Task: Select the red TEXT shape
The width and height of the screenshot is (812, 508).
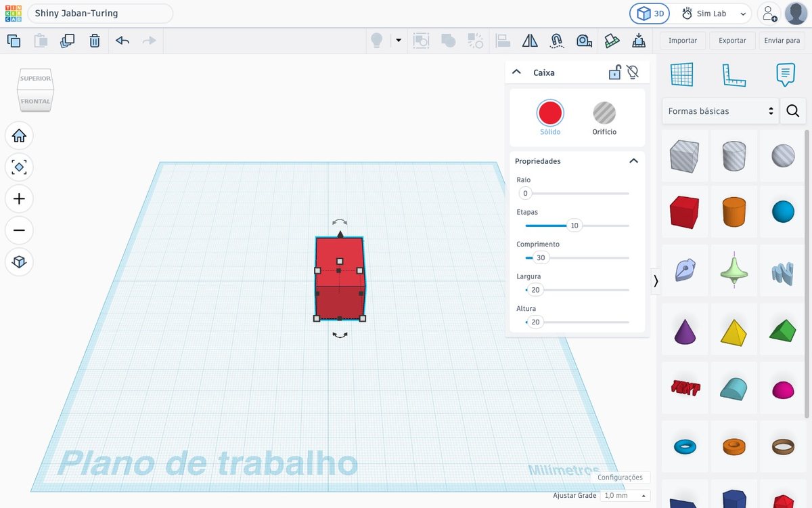Action: [x=684, y=387]
